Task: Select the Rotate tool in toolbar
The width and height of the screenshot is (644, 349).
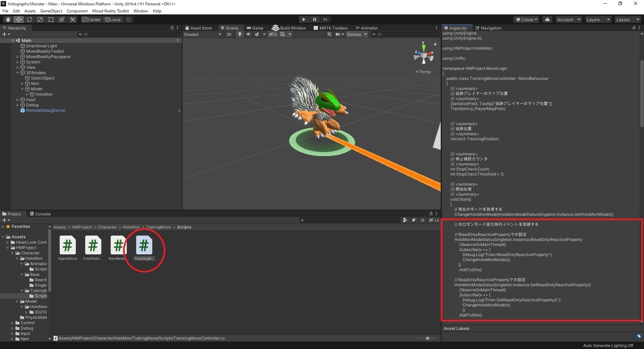Action: click(x=29, y=19)
